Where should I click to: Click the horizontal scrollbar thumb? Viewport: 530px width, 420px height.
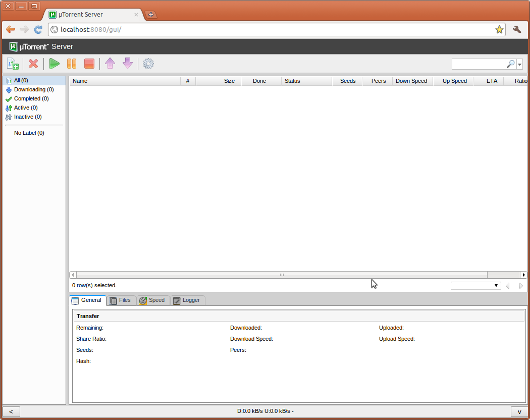(282, 275)
